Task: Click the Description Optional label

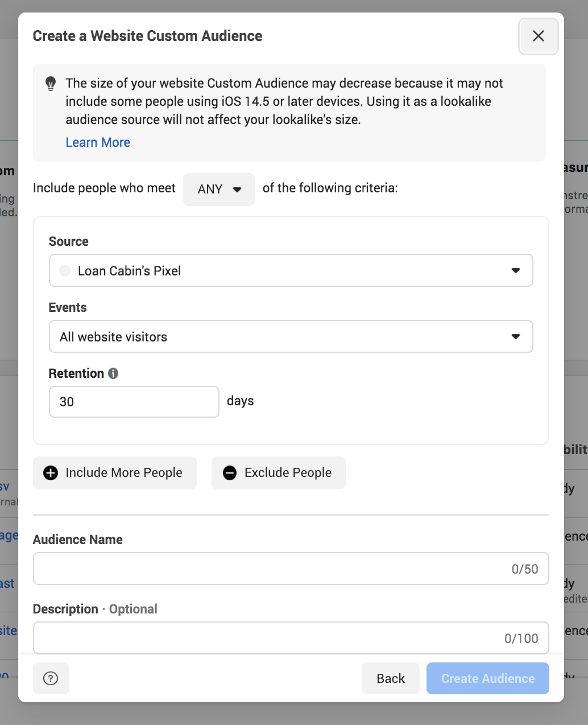Action: [95, 609]
